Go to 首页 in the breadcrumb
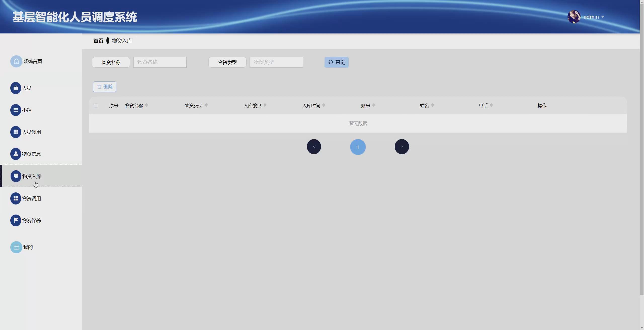Screen dimensions: 644x330 (x=98, y=41)
